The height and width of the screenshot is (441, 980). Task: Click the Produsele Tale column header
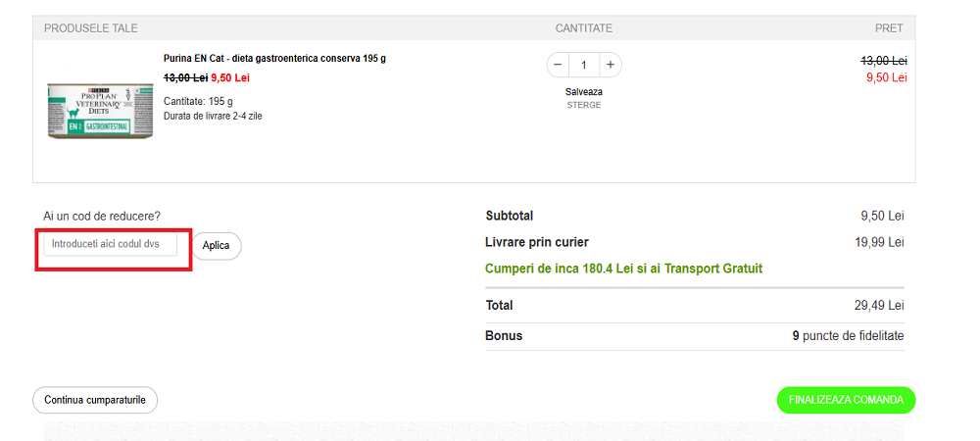click(91, 28)
